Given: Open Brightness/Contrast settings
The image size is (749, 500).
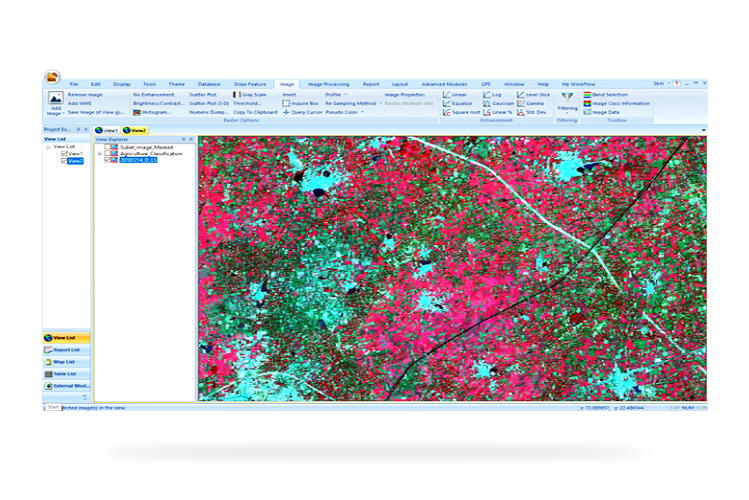Looking at the screenshot, I should click(x=159, y=103).
